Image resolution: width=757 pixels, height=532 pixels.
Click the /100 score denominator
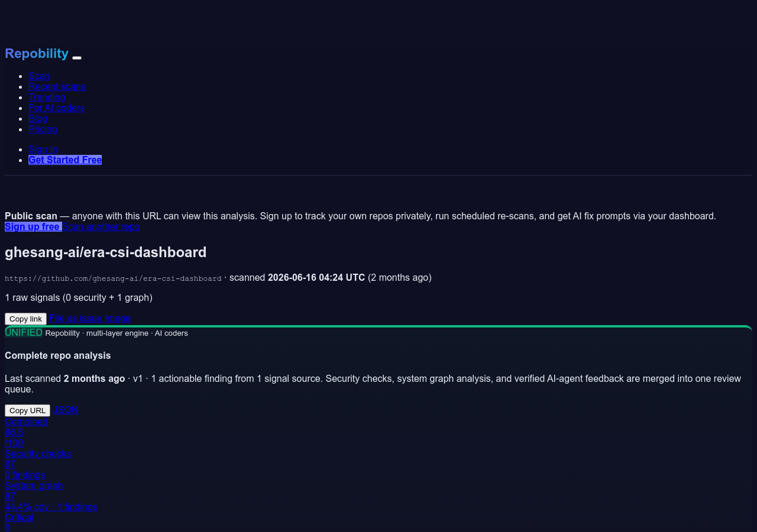point(14,443)
